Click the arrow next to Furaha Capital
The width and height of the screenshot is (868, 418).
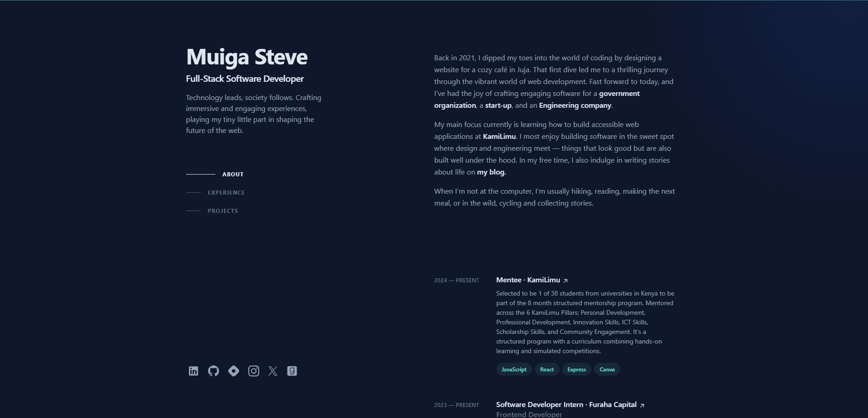(641, 405)
